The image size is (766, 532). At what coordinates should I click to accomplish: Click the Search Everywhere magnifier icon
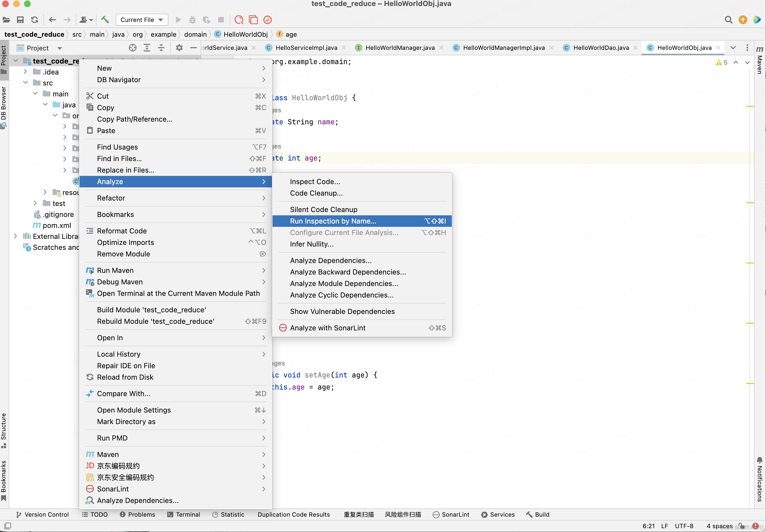click(728, 20)
